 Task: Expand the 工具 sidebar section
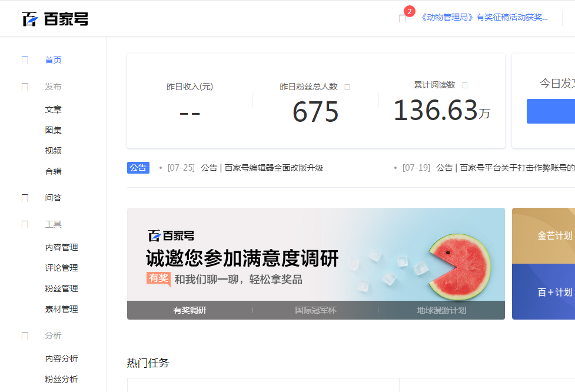[53, 224]
